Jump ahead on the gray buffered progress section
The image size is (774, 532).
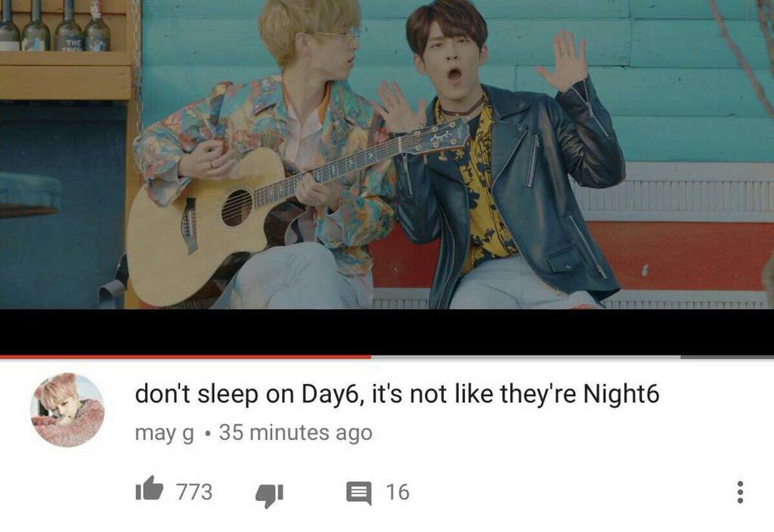[526, 357]
